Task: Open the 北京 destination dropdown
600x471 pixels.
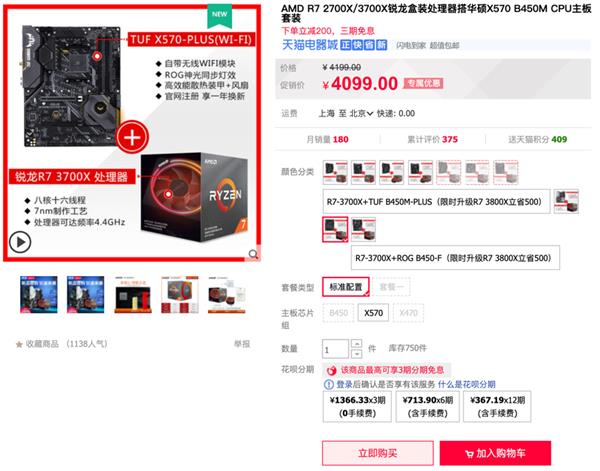Action: click(x=362, y=114)
